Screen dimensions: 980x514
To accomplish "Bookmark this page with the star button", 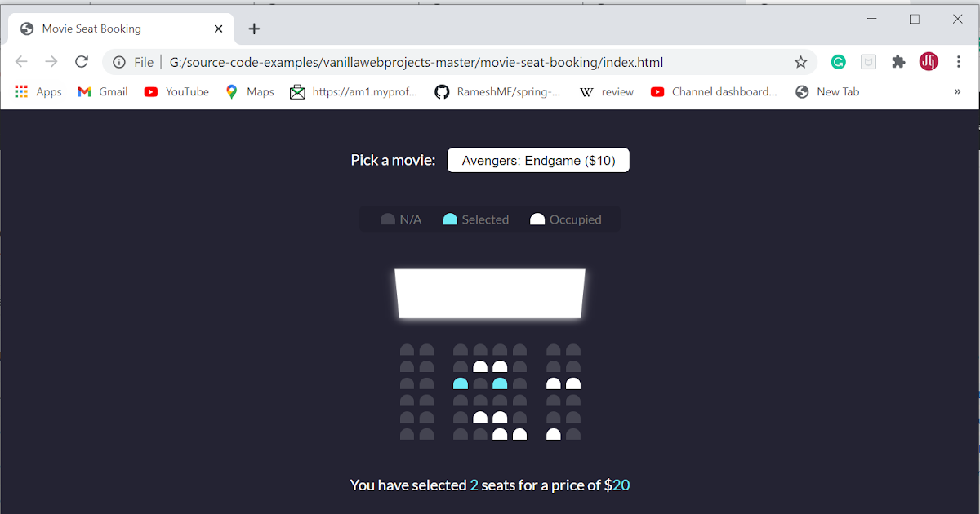I will click(800, 61).
